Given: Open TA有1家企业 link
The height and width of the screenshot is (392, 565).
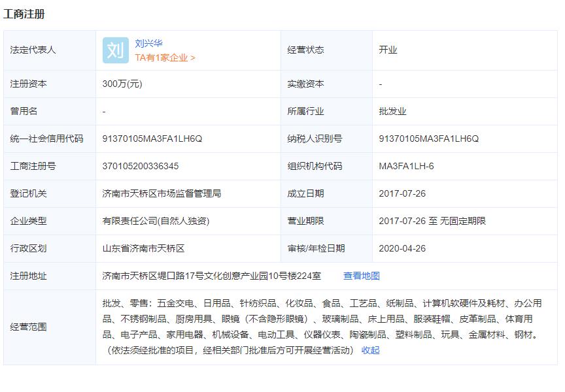Looking at the screenshot, I should pos(165,57).
